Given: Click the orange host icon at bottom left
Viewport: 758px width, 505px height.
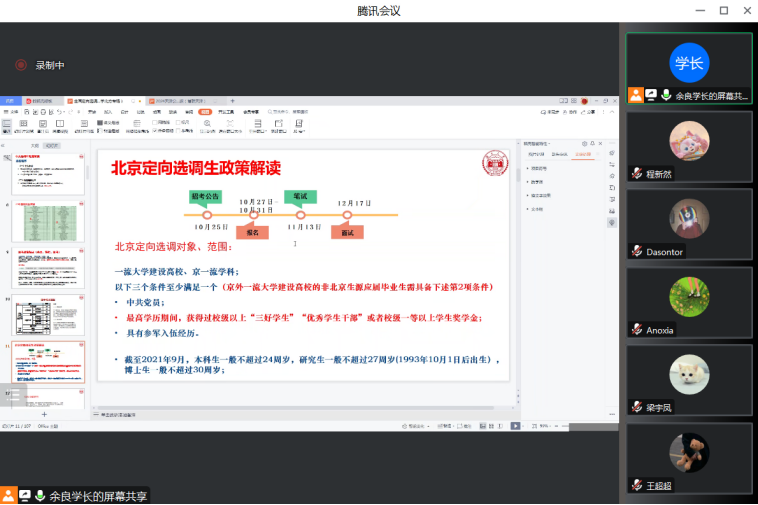Looking at the screenshot, I should coord(9,495).
